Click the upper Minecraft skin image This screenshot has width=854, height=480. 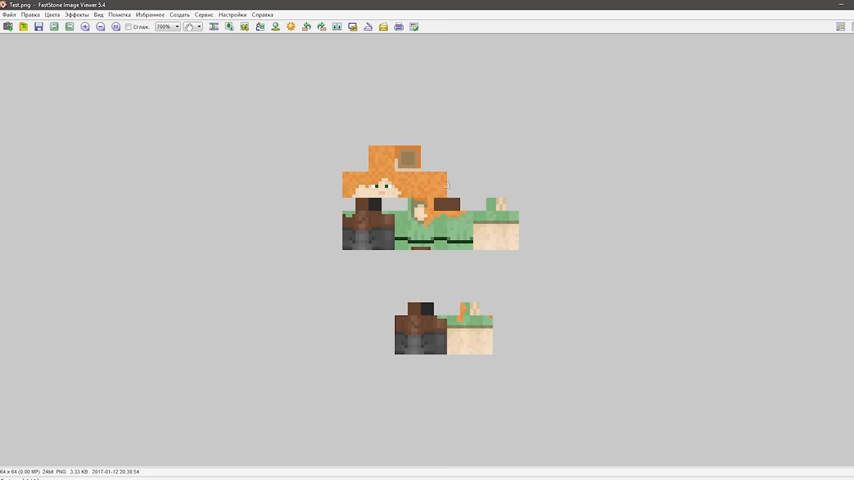click(430, 198)
